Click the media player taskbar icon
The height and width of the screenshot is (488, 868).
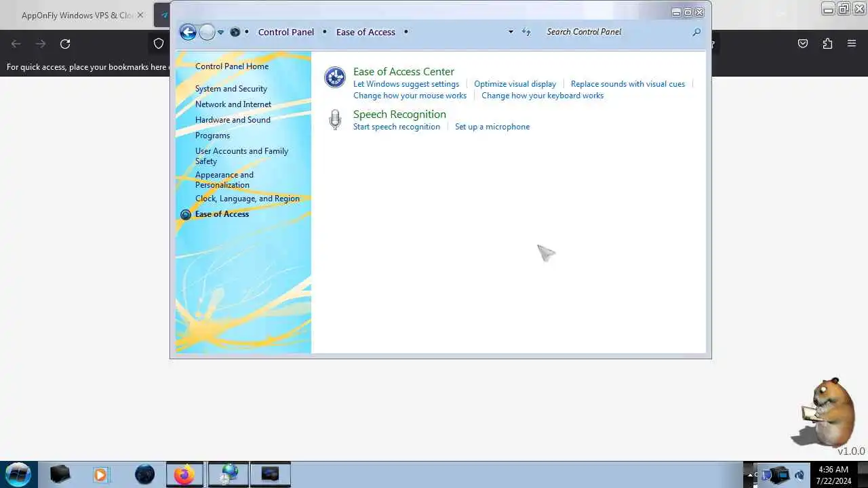100,474
